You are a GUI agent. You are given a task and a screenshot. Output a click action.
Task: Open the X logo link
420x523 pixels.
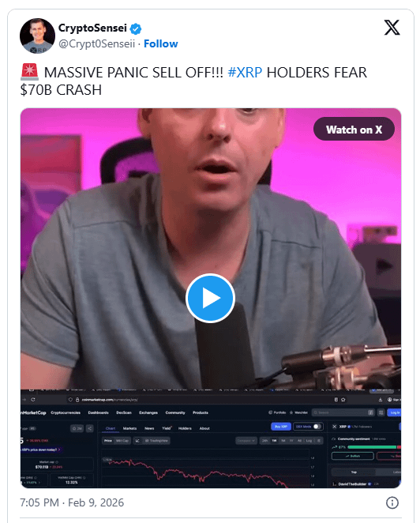(392, 28)
